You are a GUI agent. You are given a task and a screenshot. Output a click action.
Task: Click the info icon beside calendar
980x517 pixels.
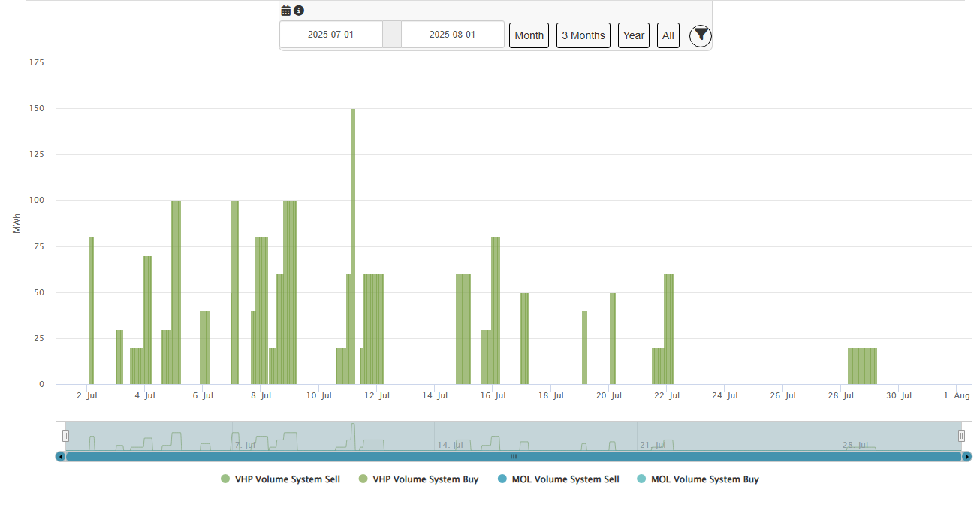click(x=299, y=11)
